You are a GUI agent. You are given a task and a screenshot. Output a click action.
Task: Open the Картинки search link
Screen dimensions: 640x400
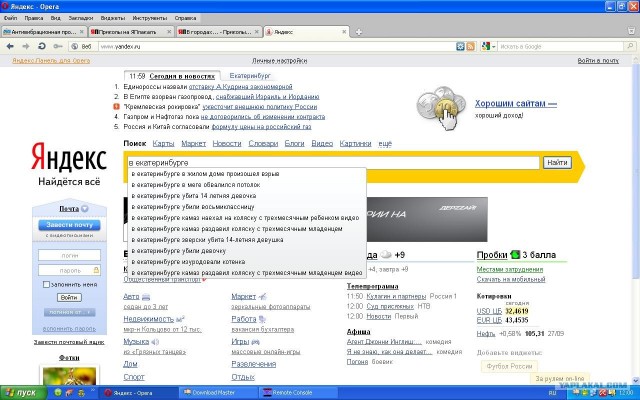pos(355,144)
